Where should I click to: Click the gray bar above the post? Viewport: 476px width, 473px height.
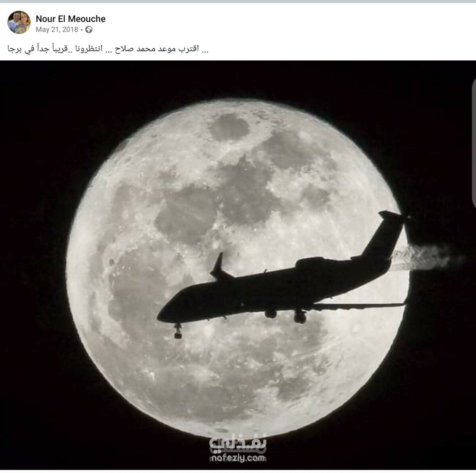238,2
